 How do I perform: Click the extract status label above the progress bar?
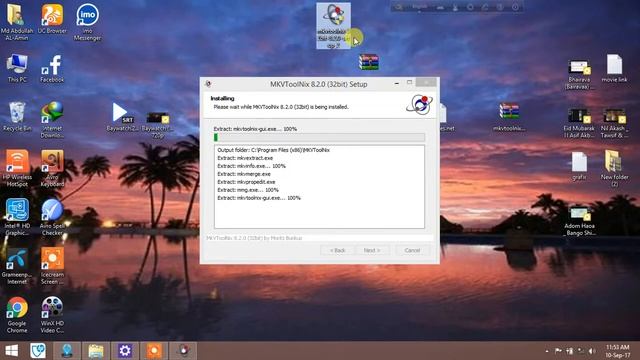[255, 129]
